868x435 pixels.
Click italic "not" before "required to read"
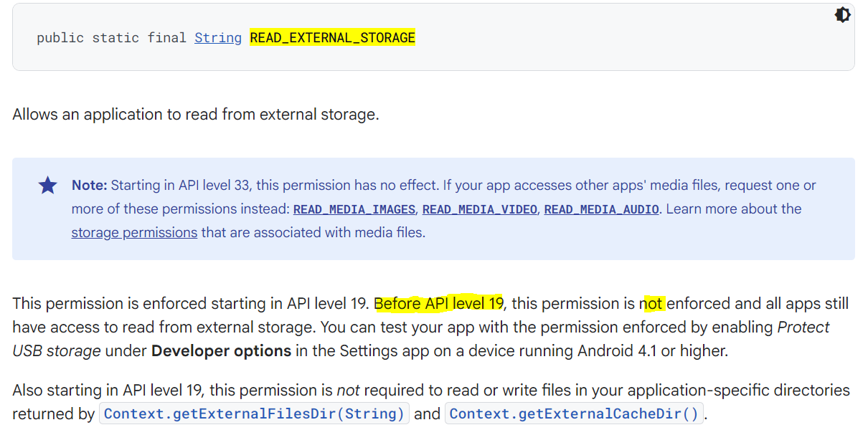(x=348, y=391)
